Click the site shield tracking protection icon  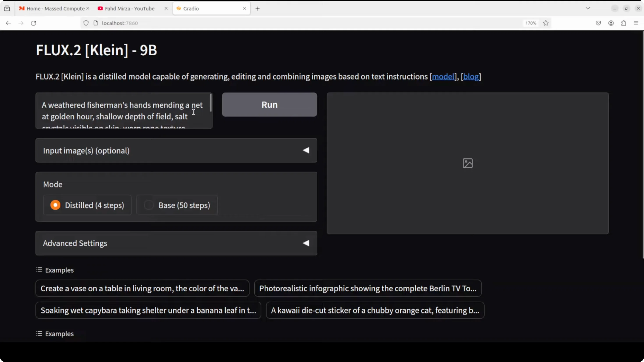point(86,23)
